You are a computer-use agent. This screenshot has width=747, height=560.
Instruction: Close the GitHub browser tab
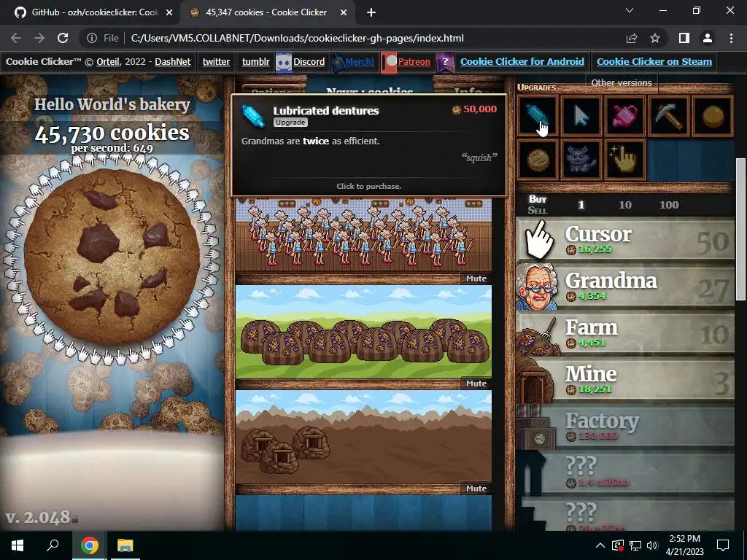[169, 13]
